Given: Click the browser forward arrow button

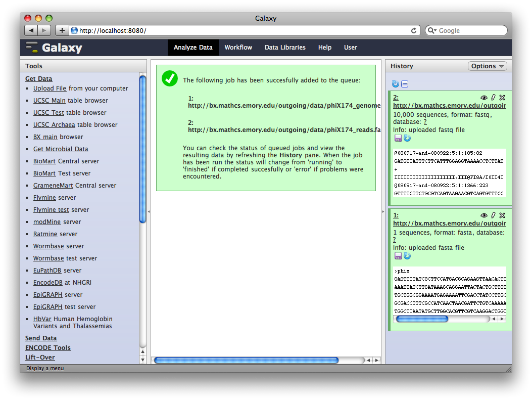Looking at the screenshot, I should (44, 30).
